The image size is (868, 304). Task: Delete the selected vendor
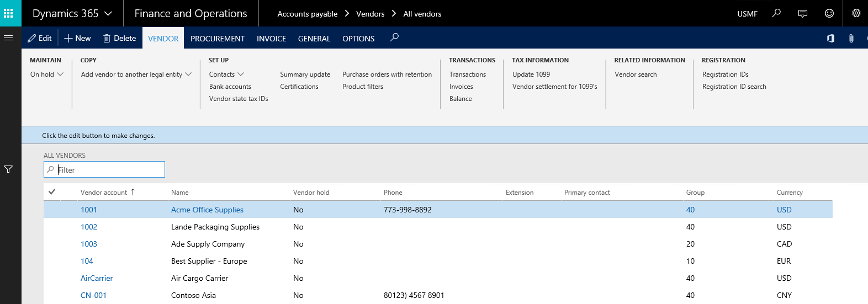(x=120, y=38)
